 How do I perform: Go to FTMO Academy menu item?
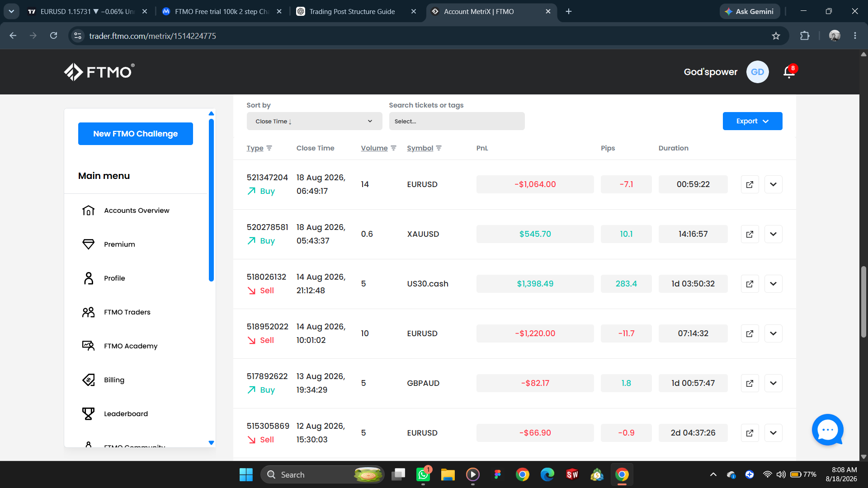point(131,346)
